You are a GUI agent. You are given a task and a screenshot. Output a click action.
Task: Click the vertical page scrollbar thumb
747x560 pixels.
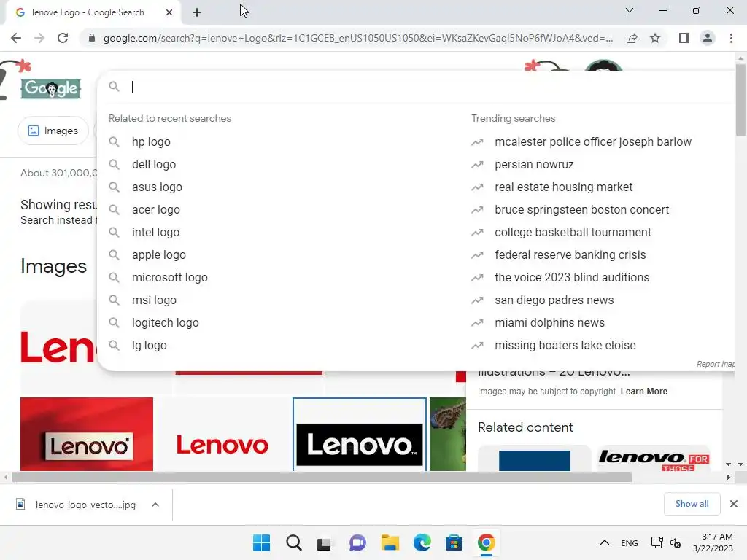click(740, 99)
